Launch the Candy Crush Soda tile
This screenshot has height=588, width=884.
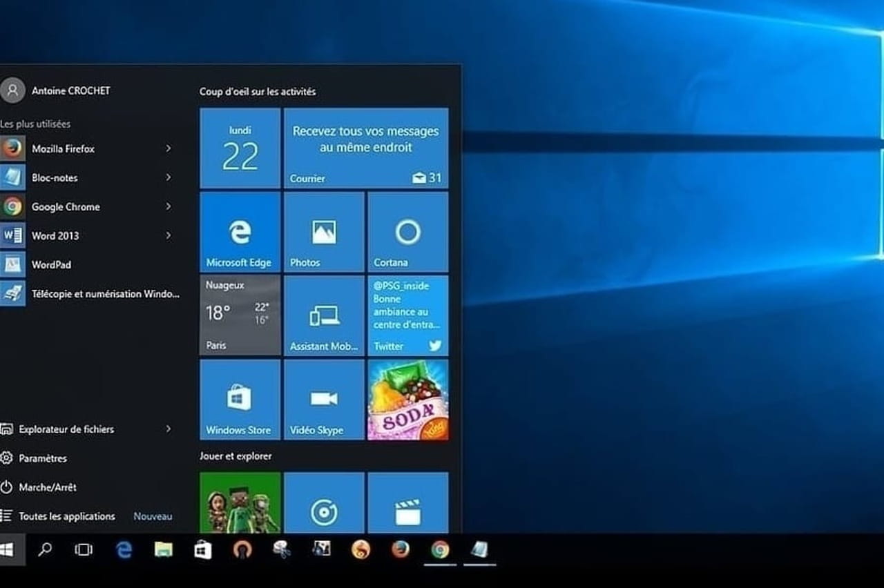(x=408, y=400)
